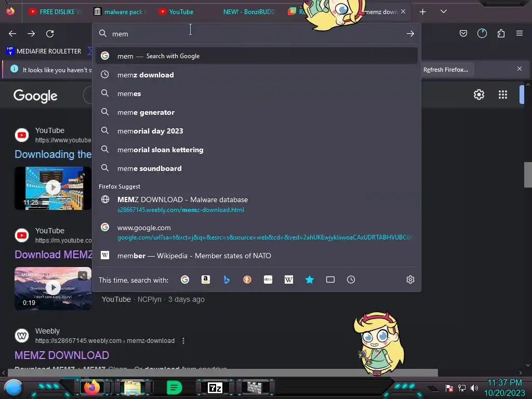Viewport: 532px width, 399px height.
Task: Open File Explorer from taskbar
Action: 132,388
